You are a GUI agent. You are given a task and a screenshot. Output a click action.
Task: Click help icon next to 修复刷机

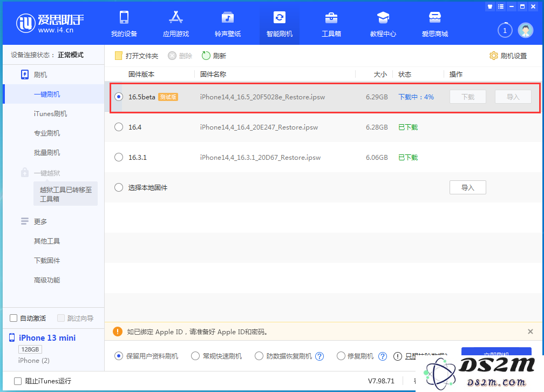point(382,356)
